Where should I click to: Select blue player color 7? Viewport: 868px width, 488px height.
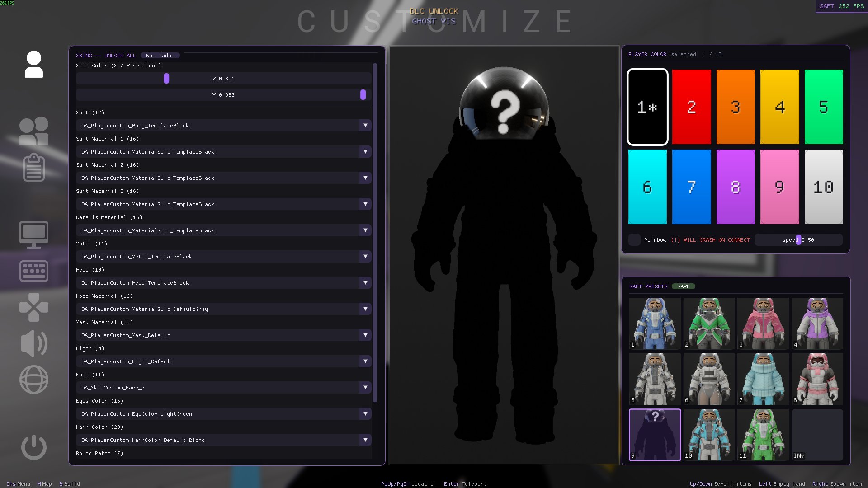pyautogui.click(x=691, y=187)
